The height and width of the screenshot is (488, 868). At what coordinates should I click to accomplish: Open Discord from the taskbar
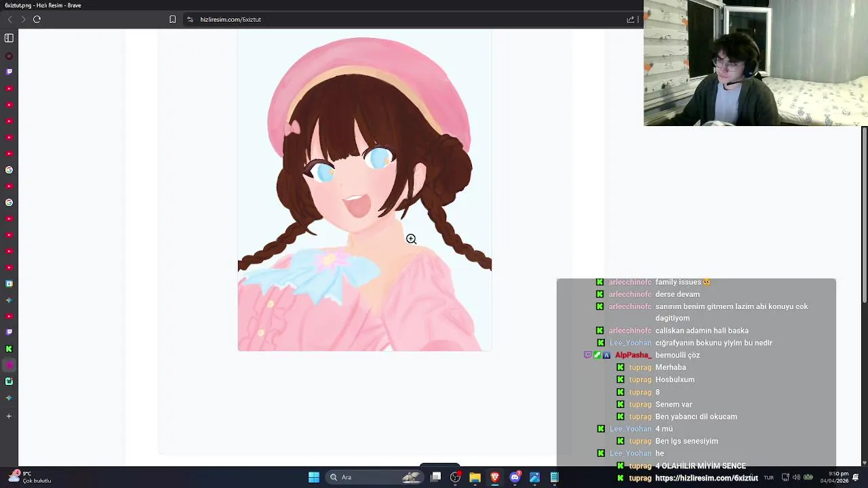(x=515, y=477)
